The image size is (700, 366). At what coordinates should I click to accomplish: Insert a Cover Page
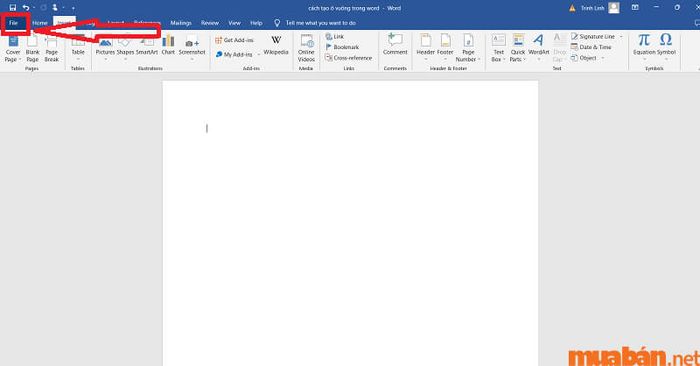(x=13, y=49)
